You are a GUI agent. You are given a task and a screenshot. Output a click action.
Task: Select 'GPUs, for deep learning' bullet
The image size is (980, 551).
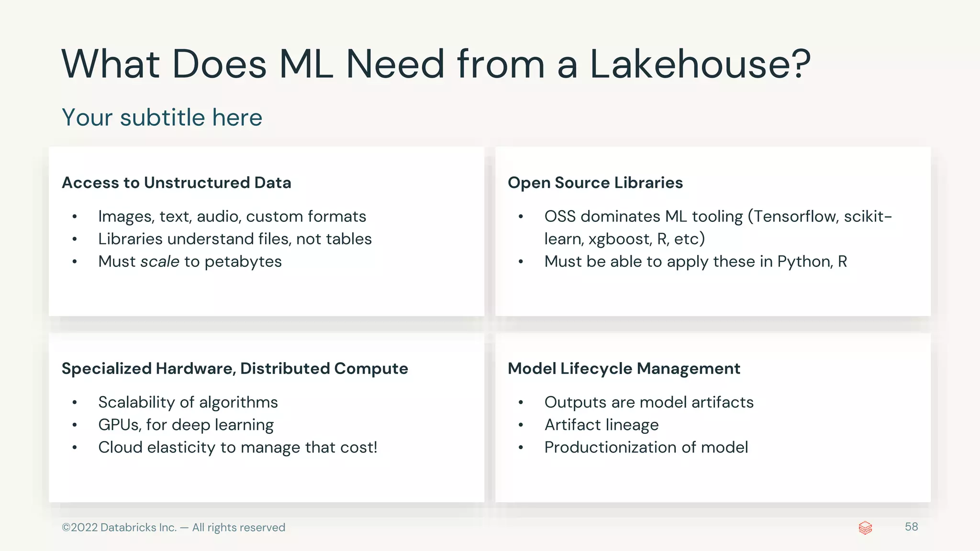pos(186,425)
